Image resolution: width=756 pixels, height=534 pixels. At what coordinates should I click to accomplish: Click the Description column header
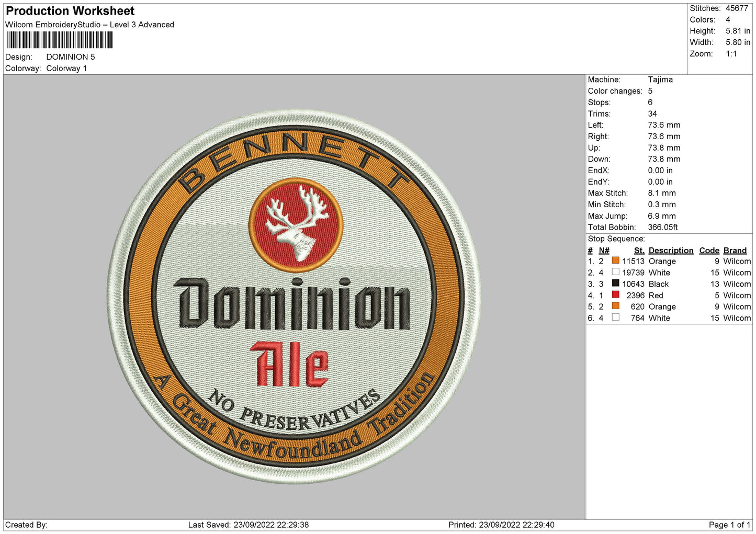pos(671,251)
